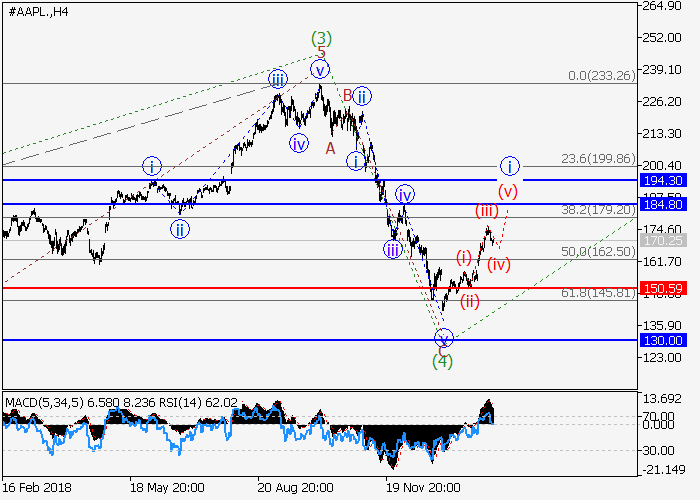Click the 264.90 price axis value

[662, 6]
